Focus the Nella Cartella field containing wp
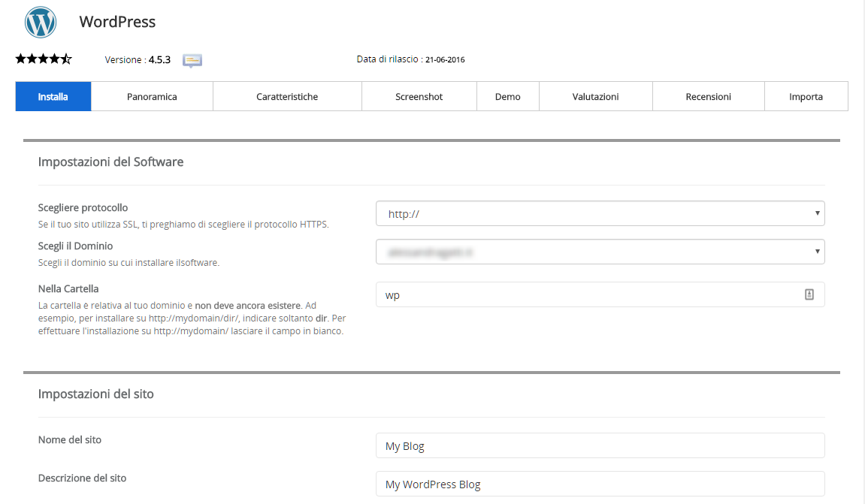This screenshot has width=865, height=504. pyautogui.click(x=600, y=294)
